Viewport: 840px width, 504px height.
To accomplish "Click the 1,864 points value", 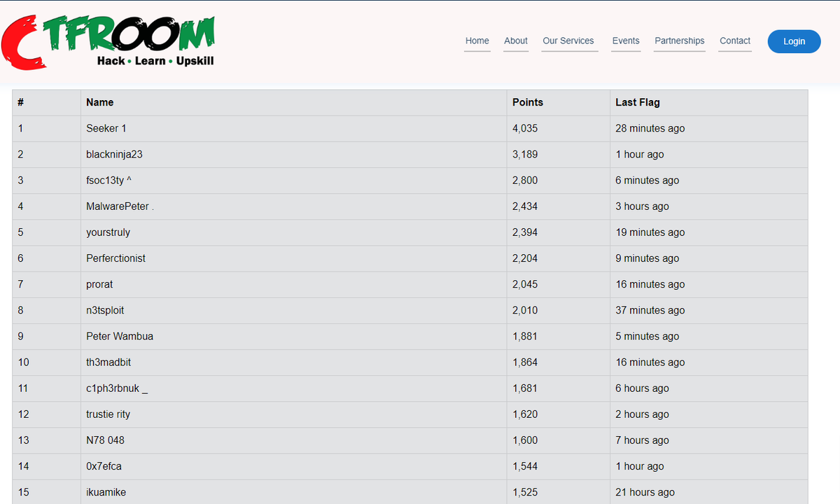I will (525, 362).
